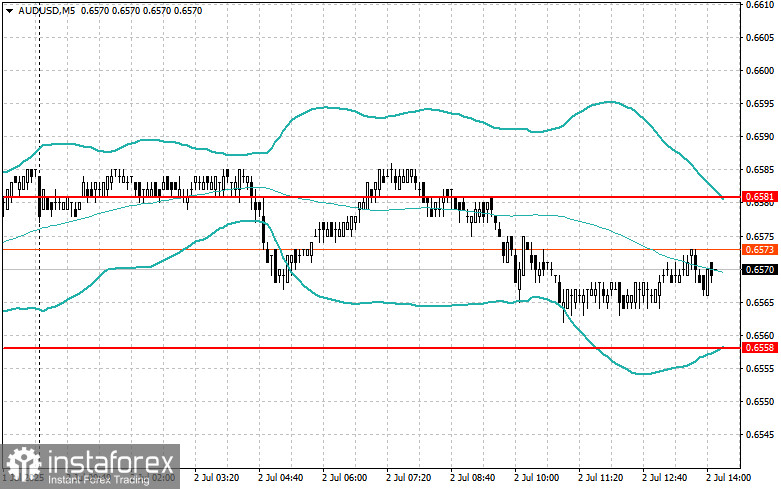Click the 0.6590 price axis value
Screen dimensions: 781x489
coord(760,136)
